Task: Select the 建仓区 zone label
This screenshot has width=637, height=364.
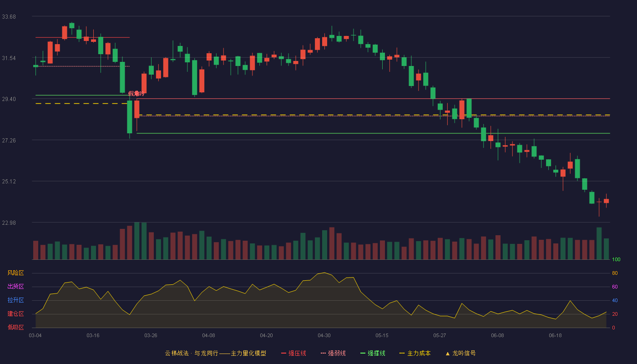Action: [x=15, y=314]
